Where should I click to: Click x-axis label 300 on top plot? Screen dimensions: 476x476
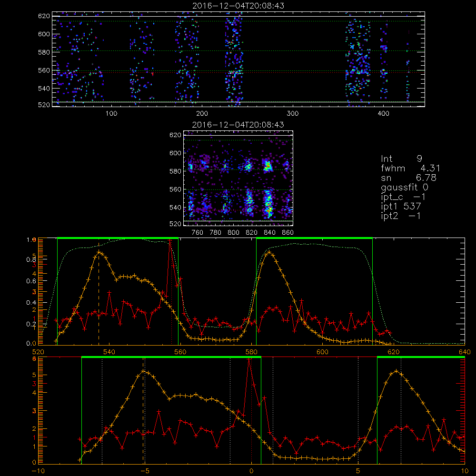[x=293, y=114]
